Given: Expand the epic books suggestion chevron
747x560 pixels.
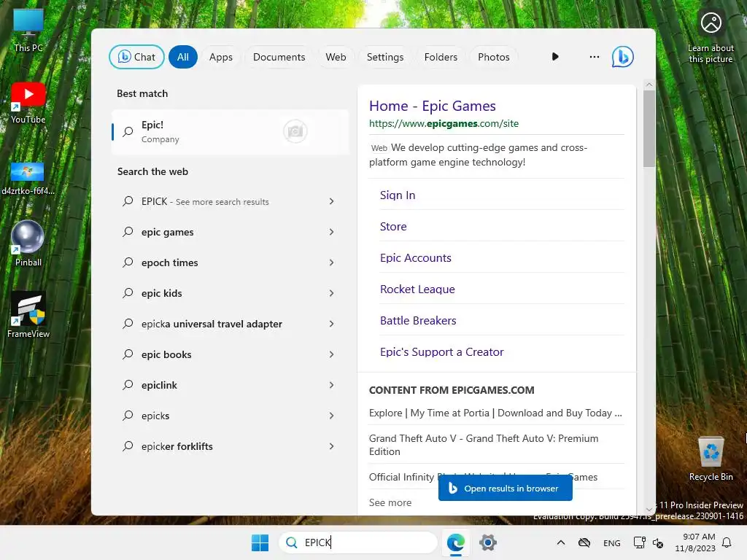Looking at the screenshot, I should click(x=332, y=354).
